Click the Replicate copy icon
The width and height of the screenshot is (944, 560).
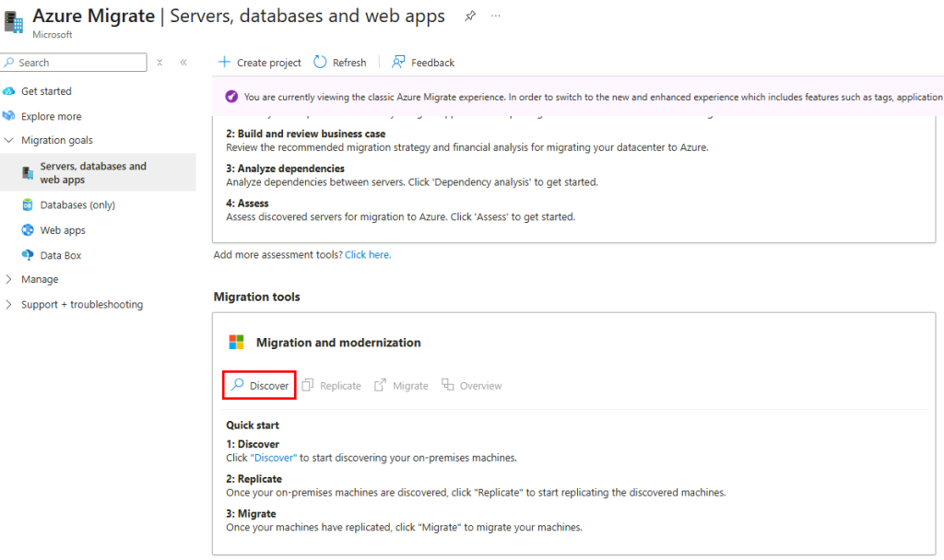click(308, 385)
